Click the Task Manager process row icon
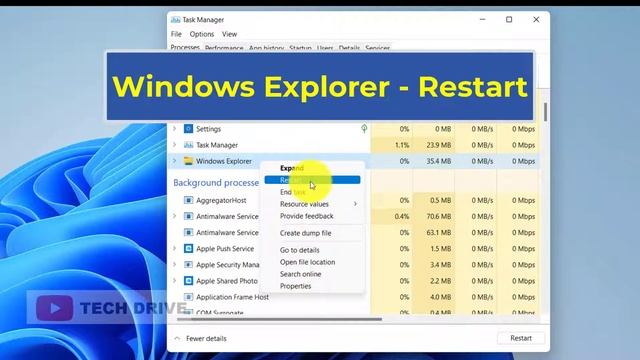Screen dimensions: 640x360 pos(188,145)
